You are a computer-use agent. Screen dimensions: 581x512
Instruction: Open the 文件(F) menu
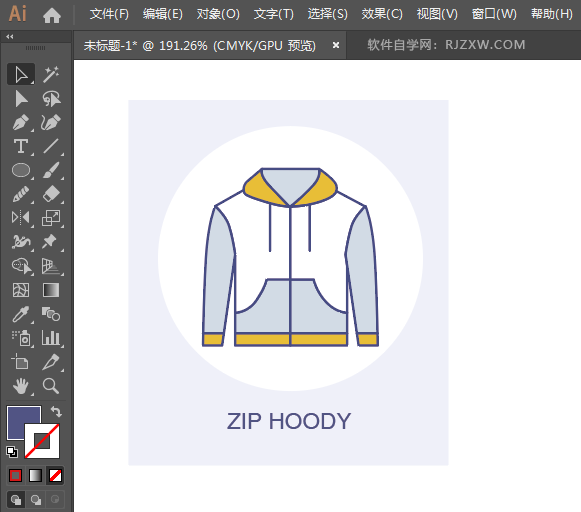click(x=109, y=14)
